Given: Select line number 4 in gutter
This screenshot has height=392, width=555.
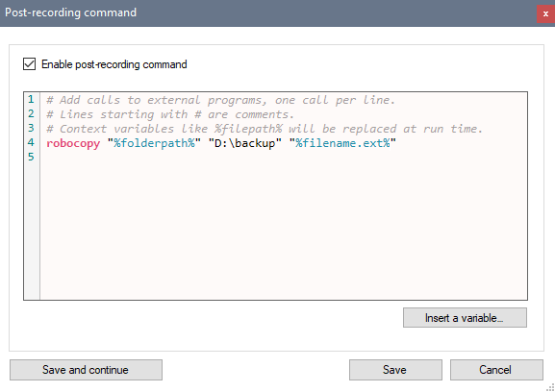Looking at the screenshot, I should [x=31, y=142].
